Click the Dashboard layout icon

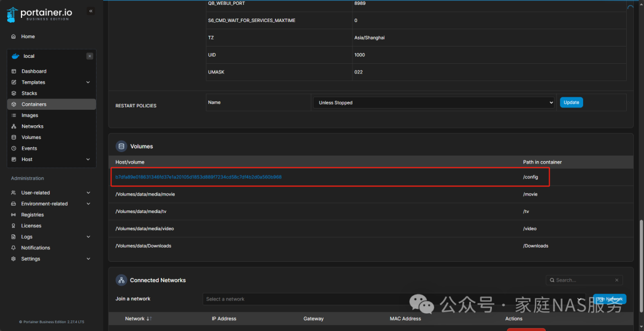14,71
